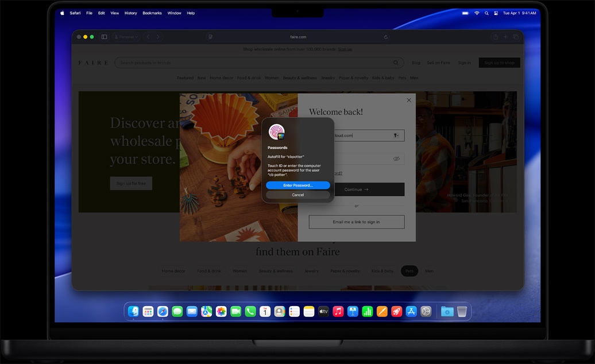Open the Personal tab group dropdown
This screenshot has width=595, height=364.
click(125, 36)
